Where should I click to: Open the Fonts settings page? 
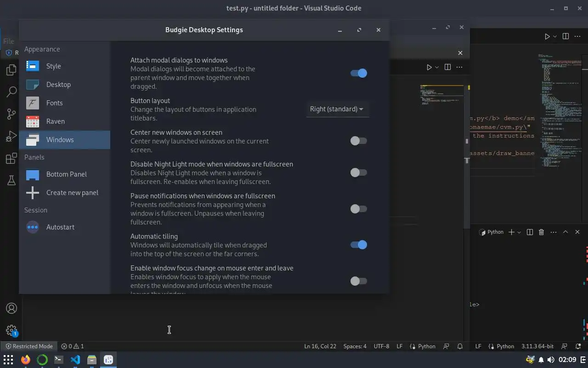tap(64, 103)
